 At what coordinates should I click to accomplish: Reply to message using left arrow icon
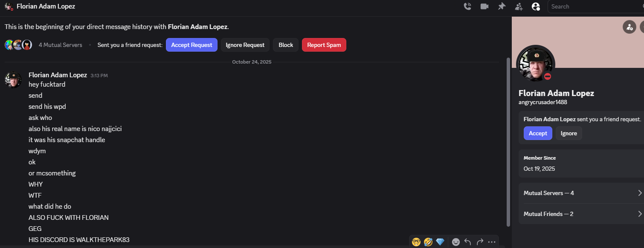(x=467, y=242)
